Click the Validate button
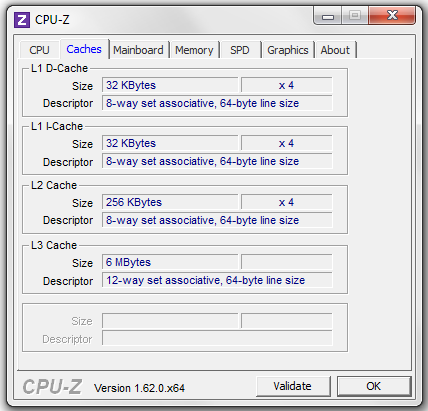The image size is (428, 411). 293,386
